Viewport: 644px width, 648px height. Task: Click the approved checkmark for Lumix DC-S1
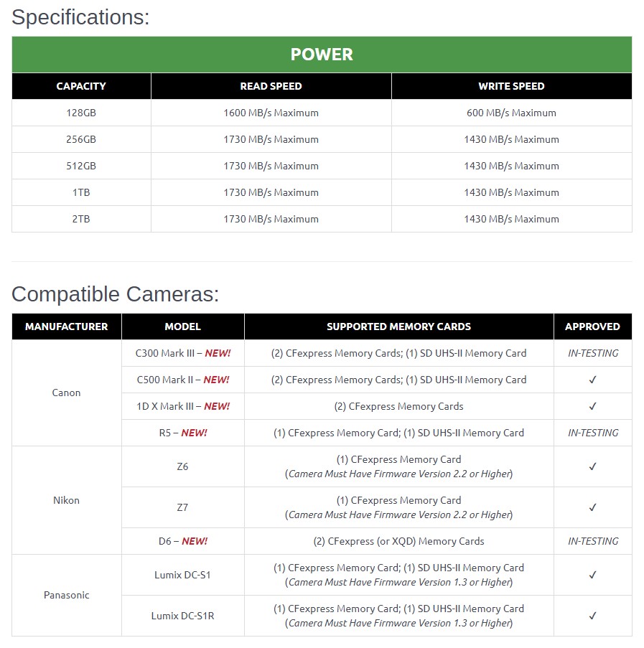[x=592, y=575]
